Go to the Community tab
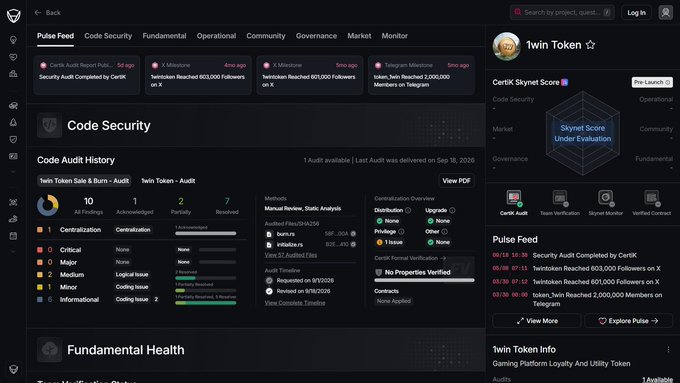The image size is (680, 383). [266, 36]
